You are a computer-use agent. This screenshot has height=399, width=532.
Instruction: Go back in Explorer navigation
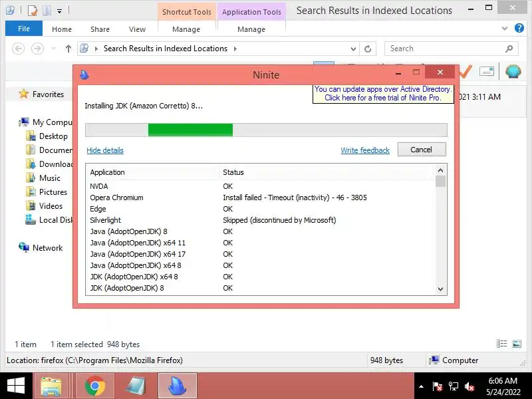coord(19,49)
